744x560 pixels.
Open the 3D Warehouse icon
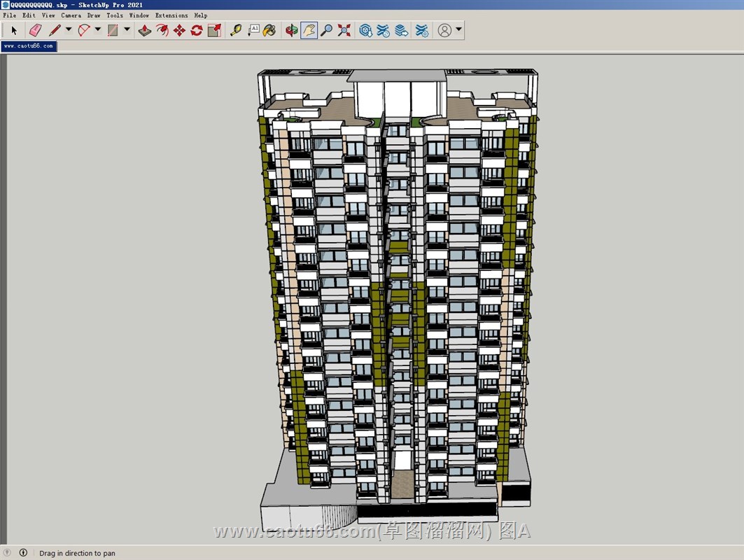click(x=365, y=30)
